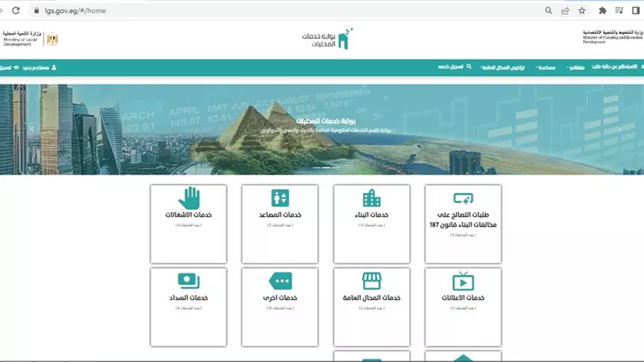
Task: Open media controls icon in browser toolbar
Action: [x=619, y=10]
